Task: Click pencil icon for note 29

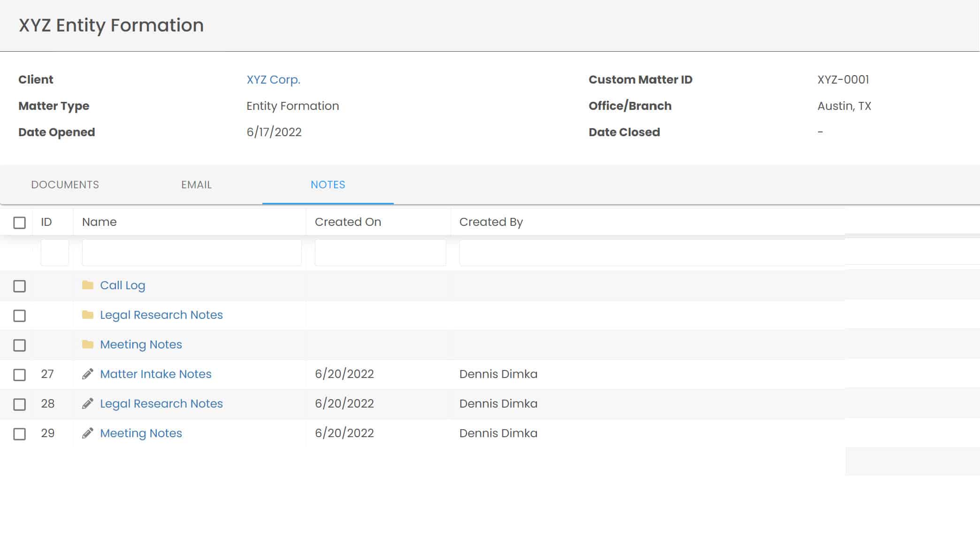Action: [88, 433]
